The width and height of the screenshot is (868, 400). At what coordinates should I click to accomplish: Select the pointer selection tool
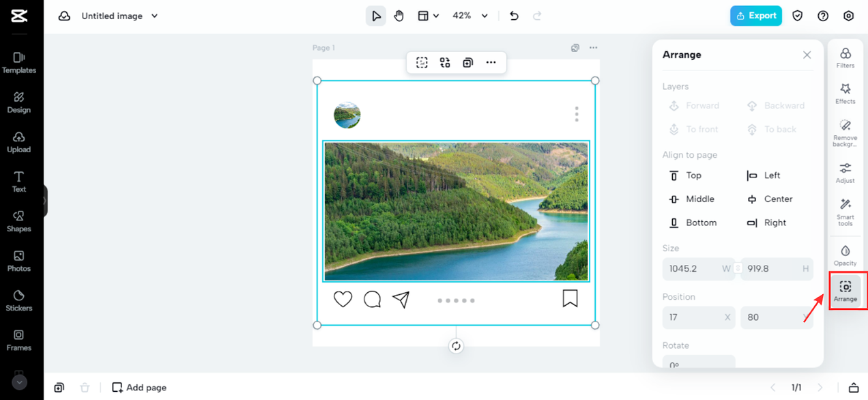pos(376,16)
